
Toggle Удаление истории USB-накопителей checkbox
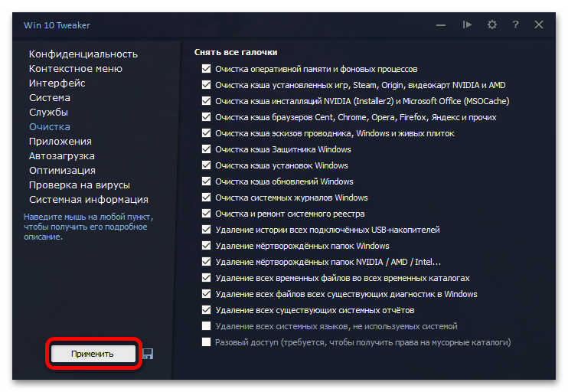[206, 230]
